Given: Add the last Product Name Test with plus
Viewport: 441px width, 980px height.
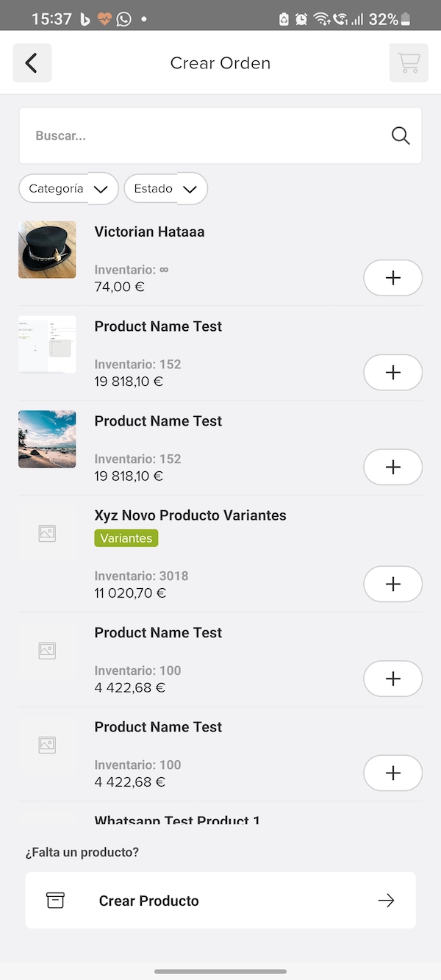Looking at the screenshot, I should point(393,773).
